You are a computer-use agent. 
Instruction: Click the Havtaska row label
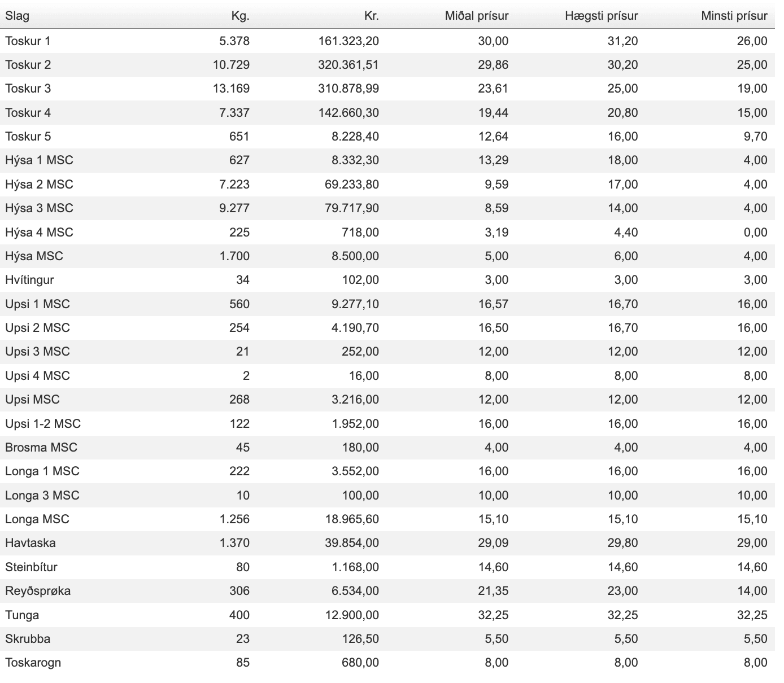[x=31, y=543]
